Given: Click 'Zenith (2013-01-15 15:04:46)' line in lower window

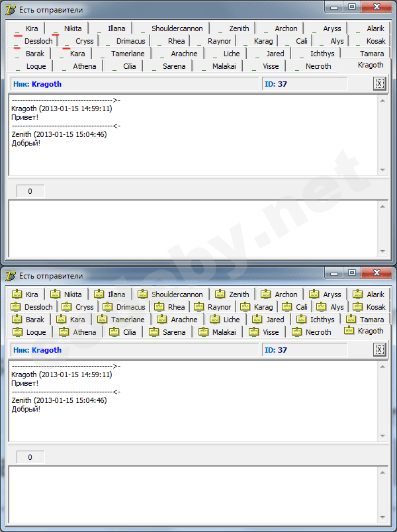Looking at the screenshot, I should 59,400.
